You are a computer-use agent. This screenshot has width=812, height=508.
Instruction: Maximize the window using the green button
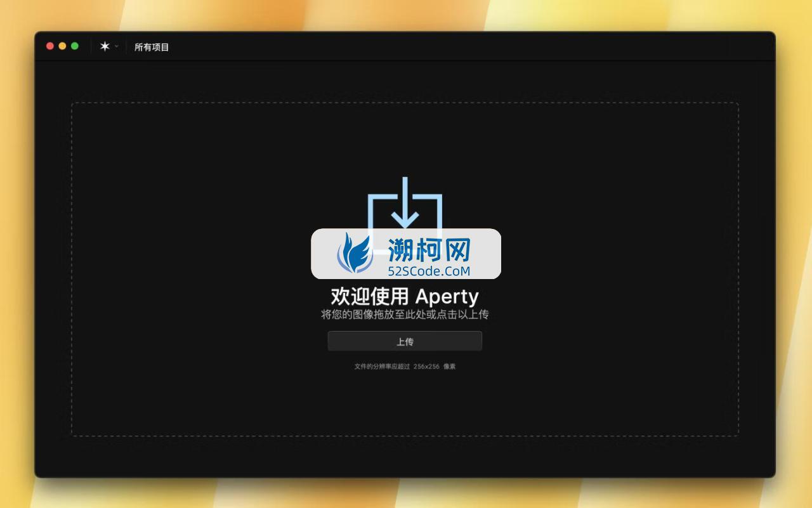pos(75,46)
